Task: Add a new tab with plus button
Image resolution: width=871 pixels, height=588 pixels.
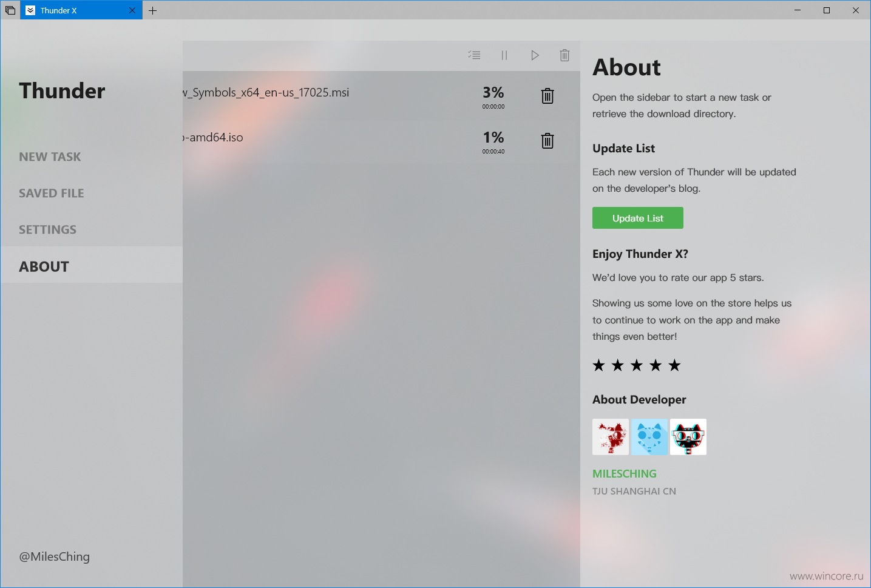Action: [153, 10]
